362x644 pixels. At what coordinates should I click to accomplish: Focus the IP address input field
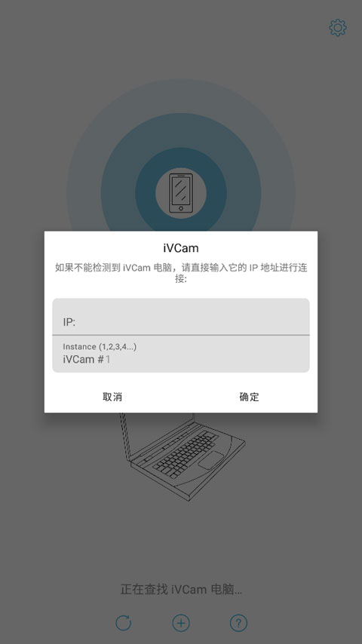tap(181, 317)
